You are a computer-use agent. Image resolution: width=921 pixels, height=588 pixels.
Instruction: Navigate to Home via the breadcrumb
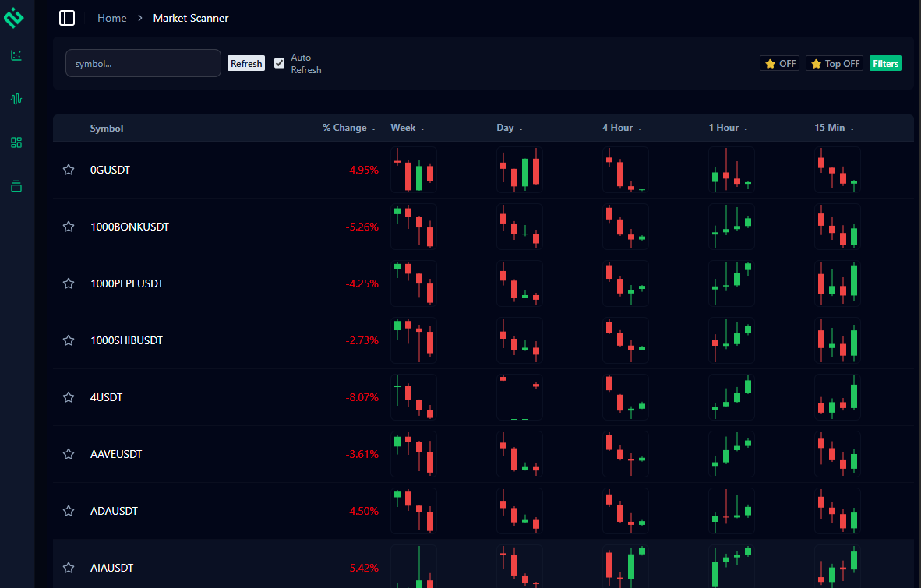click(x=111, y=17)
